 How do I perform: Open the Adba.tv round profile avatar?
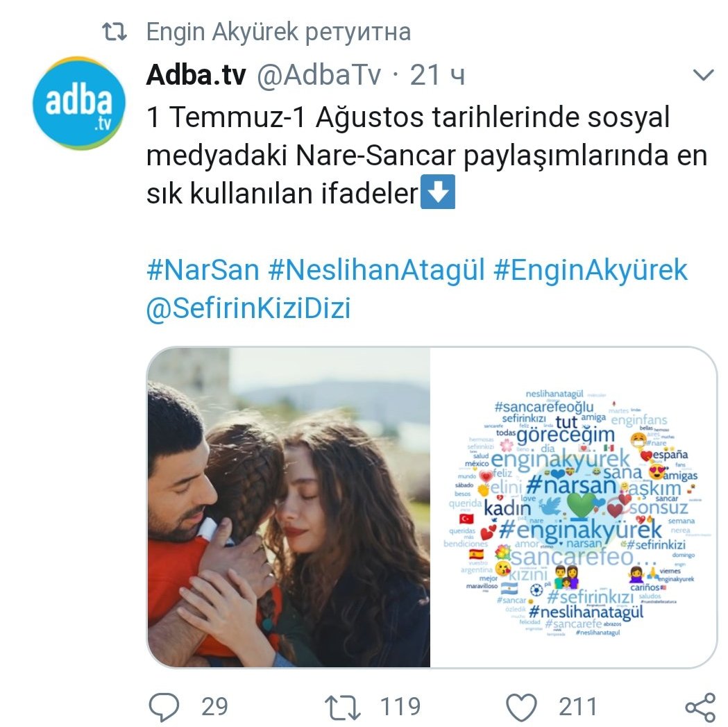[x=79, y=103]
